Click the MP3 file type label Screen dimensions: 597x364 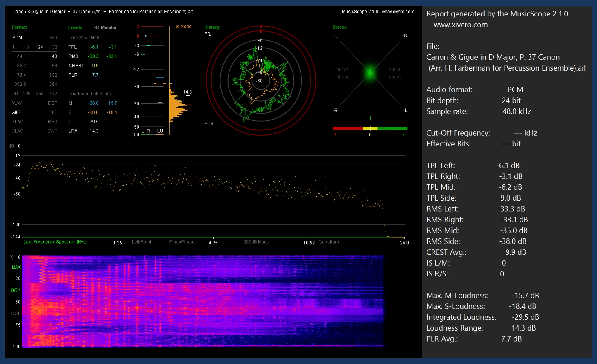tap(52, 122)
